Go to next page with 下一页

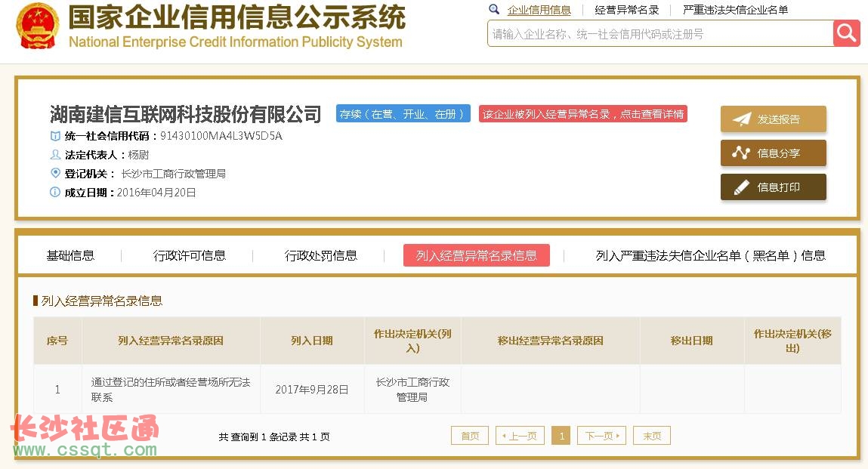tap(602, 436)
